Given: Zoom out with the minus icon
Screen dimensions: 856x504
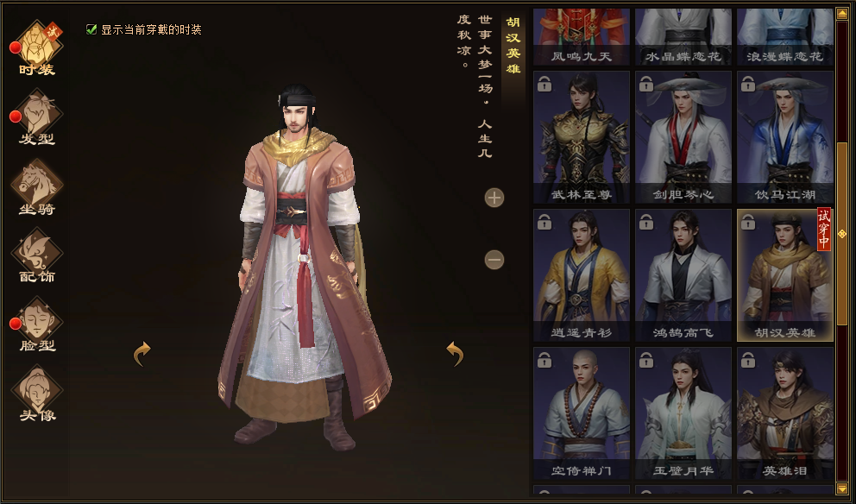Looking at the screenshot, I should [x=494, y=260].
